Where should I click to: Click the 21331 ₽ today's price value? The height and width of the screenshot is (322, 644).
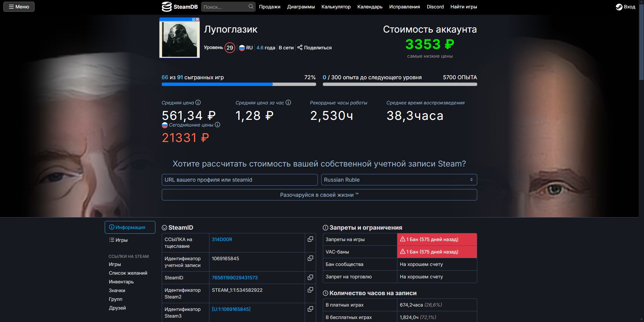click(185, 138)
